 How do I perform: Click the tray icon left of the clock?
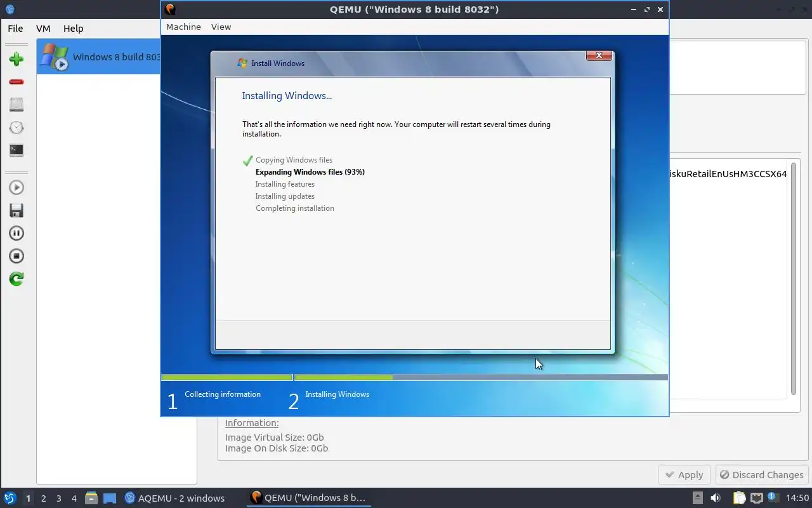(x=773, y=497)
